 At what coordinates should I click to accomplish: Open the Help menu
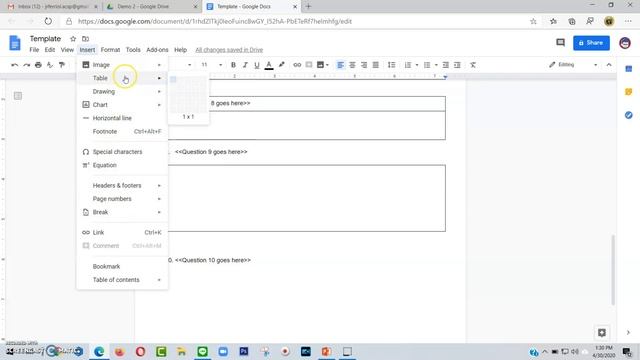click(x=180, y=50)
